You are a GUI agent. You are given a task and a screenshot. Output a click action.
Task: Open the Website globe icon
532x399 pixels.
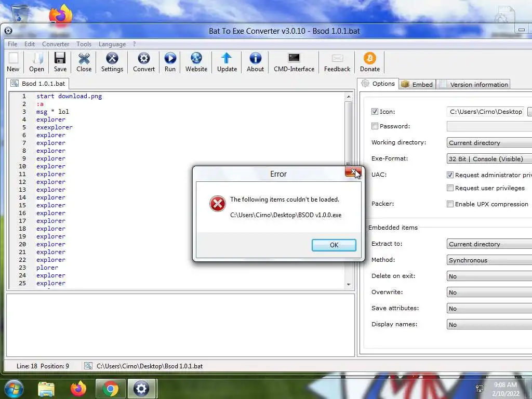click(x=196, y=58)
